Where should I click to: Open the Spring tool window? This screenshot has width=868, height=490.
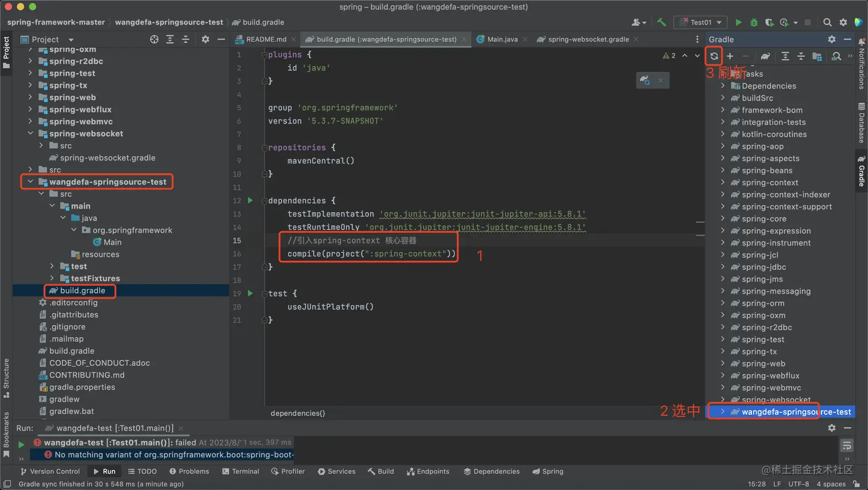tap(548, 471)
